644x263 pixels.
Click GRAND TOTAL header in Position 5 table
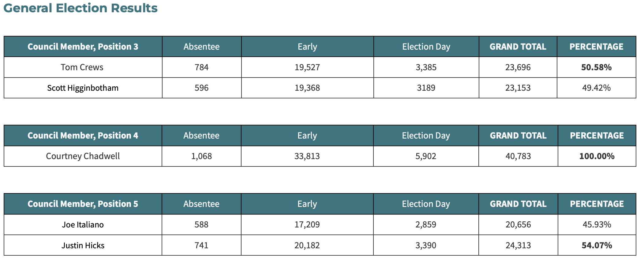pos(518,204)
